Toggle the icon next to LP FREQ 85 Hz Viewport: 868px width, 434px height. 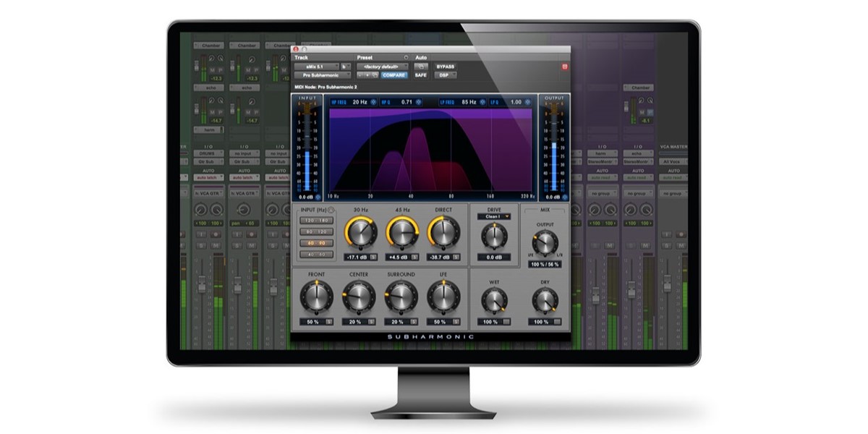pyautogui.click(x=484, y=102)
